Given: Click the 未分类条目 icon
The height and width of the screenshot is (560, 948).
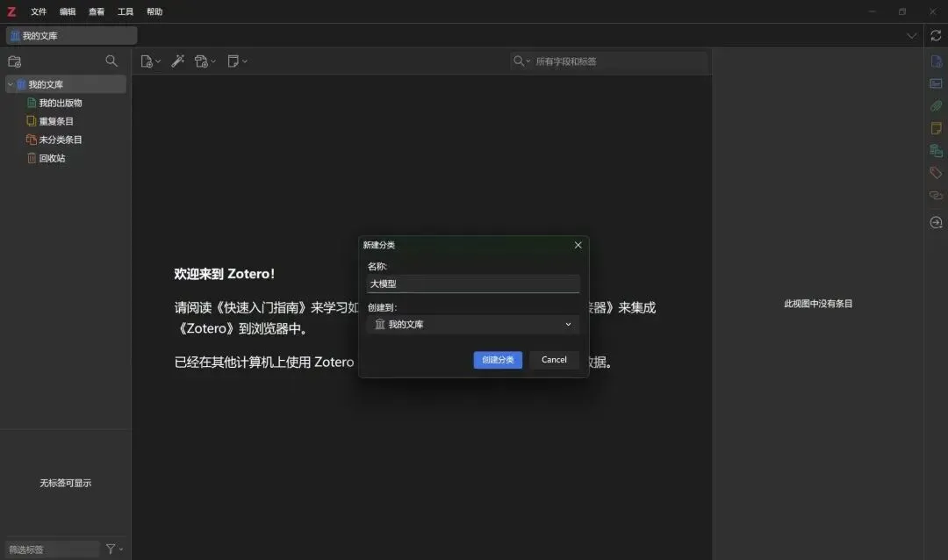Looking at the screenshot, I should point(32,140).
